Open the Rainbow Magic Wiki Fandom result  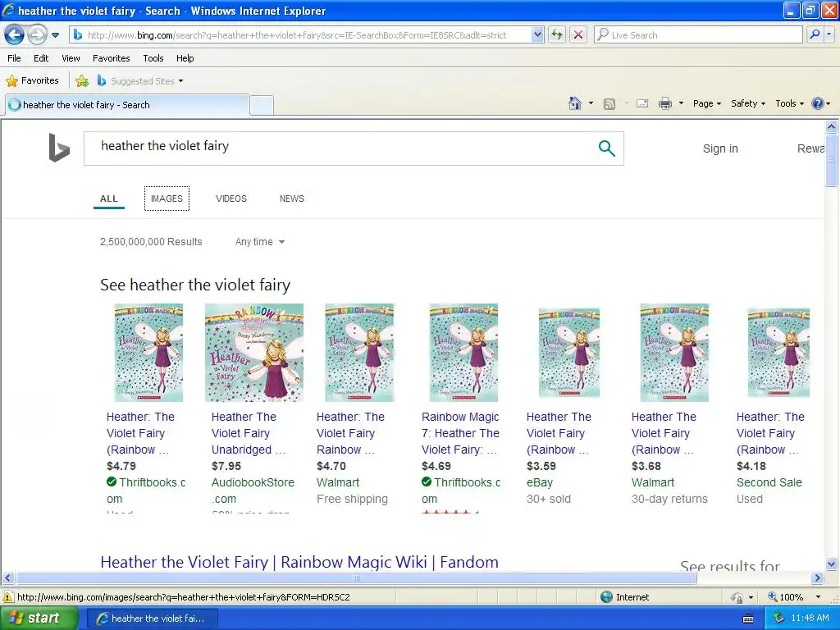tap(299, 562)
